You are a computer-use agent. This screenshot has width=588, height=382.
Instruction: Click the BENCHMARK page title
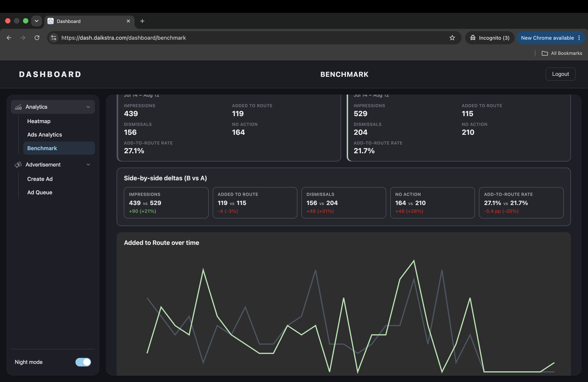tap(344, 74)
